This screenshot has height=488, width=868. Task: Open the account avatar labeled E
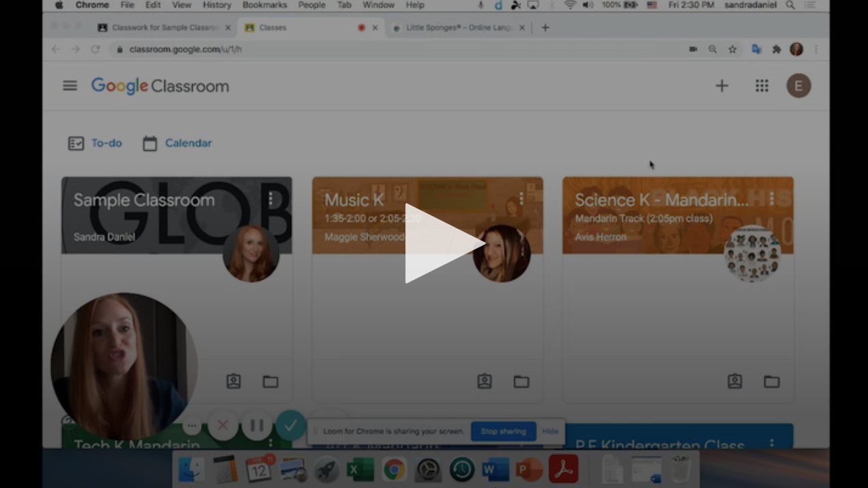(x=798, y=85)
